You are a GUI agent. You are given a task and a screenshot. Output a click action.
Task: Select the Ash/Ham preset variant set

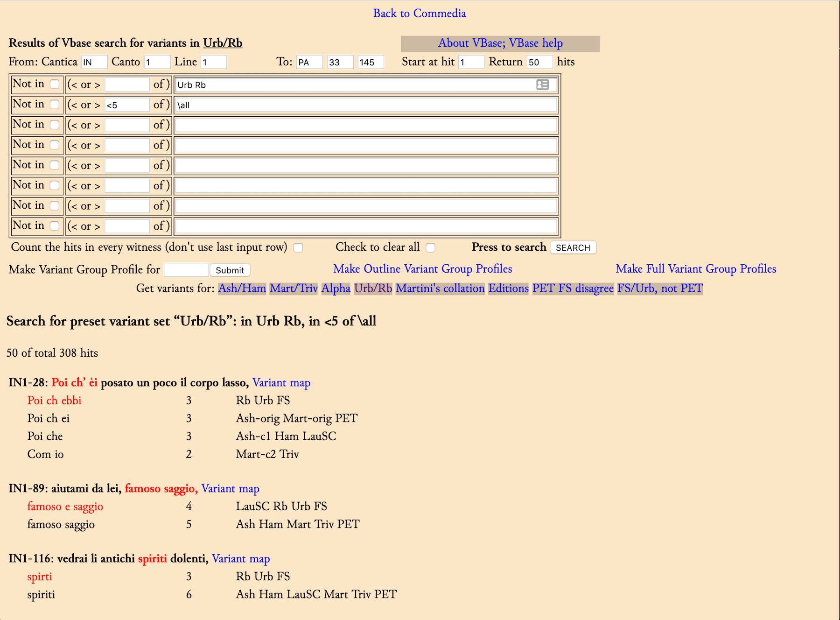pos(242,289)
